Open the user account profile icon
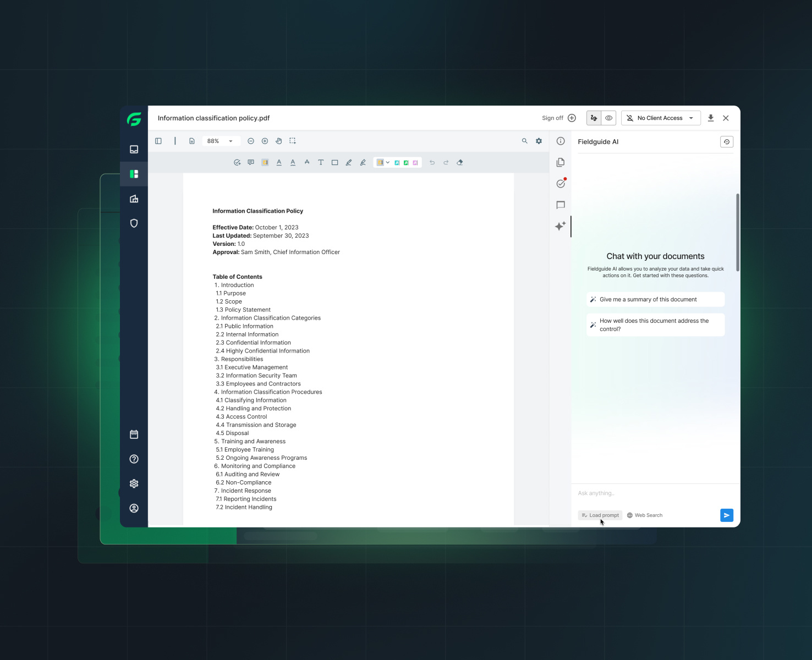Screen dimensions: 812x660 [134, 508]
